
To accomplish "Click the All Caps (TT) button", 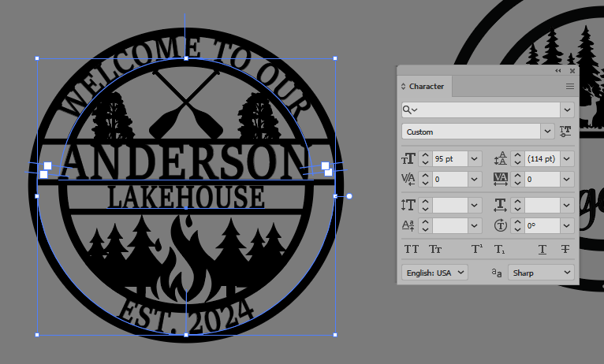I will (412, 249).
